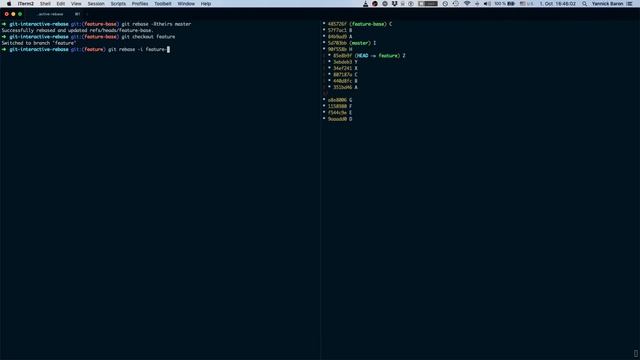The width and height of the screenshot is (640, 360).
Task: Click the red close window button
Action: [7, 14]
